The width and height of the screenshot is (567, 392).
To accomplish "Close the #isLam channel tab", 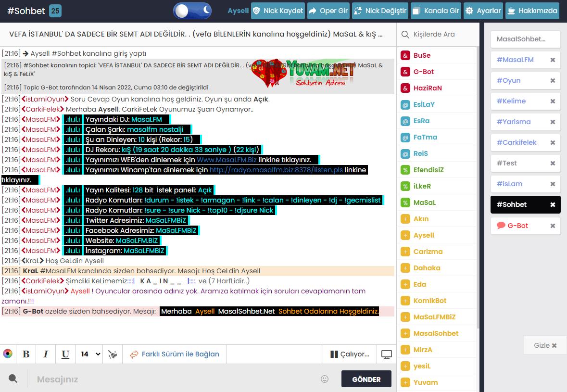I will (553, 184).
